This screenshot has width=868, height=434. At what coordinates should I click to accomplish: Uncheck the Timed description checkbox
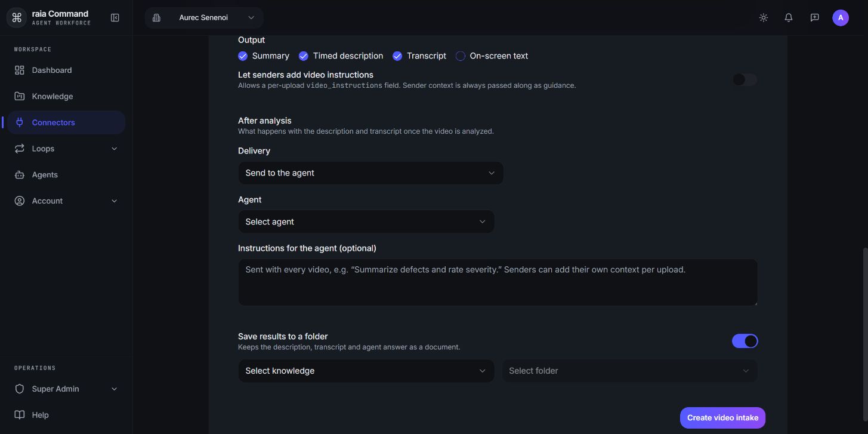tap(303, 56)
